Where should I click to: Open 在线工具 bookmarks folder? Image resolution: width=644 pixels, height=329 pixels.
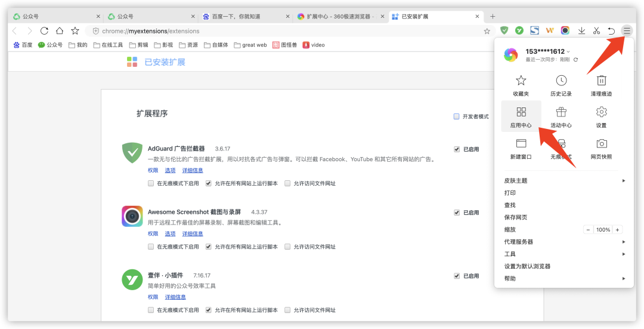click(108, 45)
